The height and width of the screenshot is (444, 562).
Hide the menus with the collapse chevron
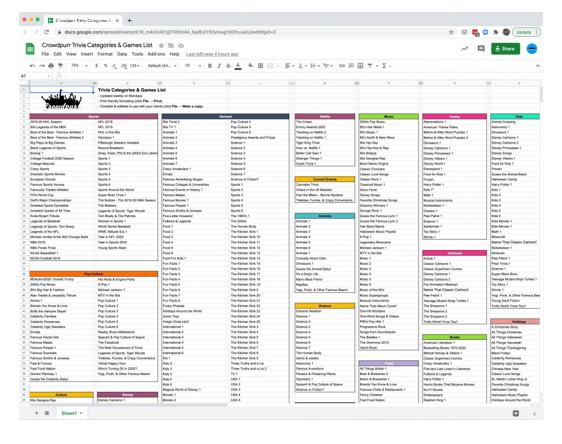[x=538, y=66]
